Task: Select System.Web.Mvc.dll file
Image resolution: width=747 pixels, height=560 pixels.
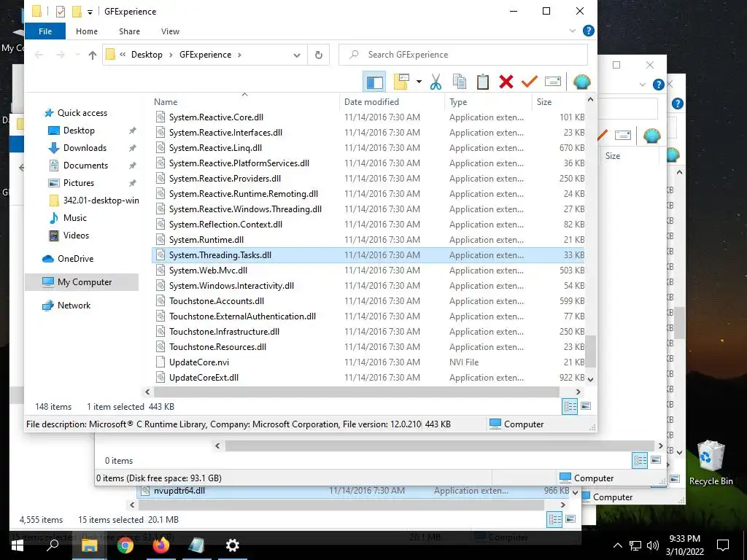Action: [x=208, y=271]
